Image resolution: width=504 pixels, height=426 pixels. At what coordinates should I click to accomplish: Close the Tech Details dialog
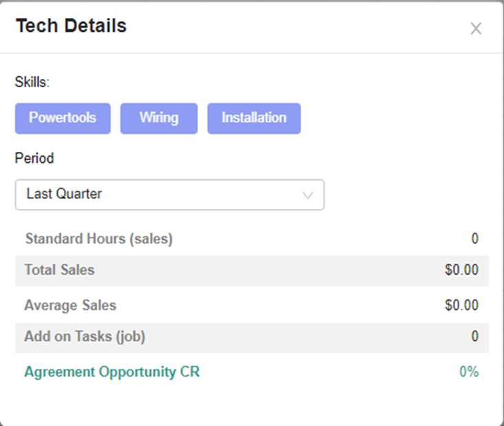[476, 29]
